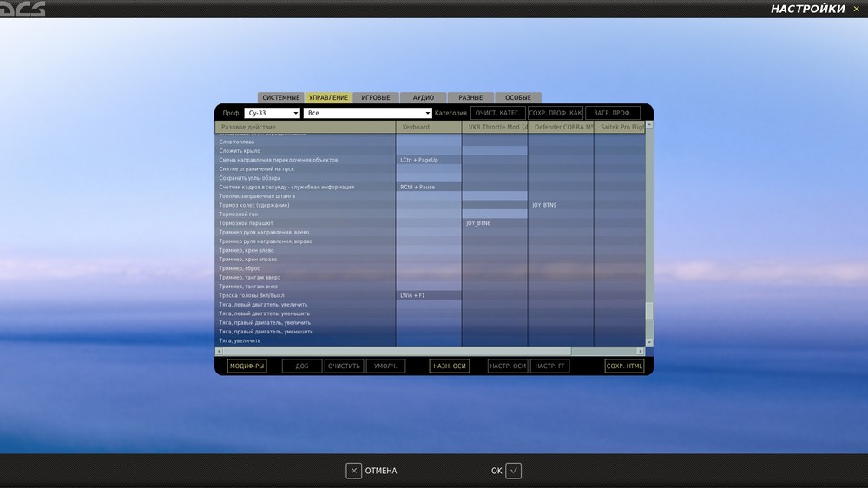The height and width of the screenshot is (488, 868).
Task: Select Тяга, левый двигатель, уменьшить row
Action: 306,313
